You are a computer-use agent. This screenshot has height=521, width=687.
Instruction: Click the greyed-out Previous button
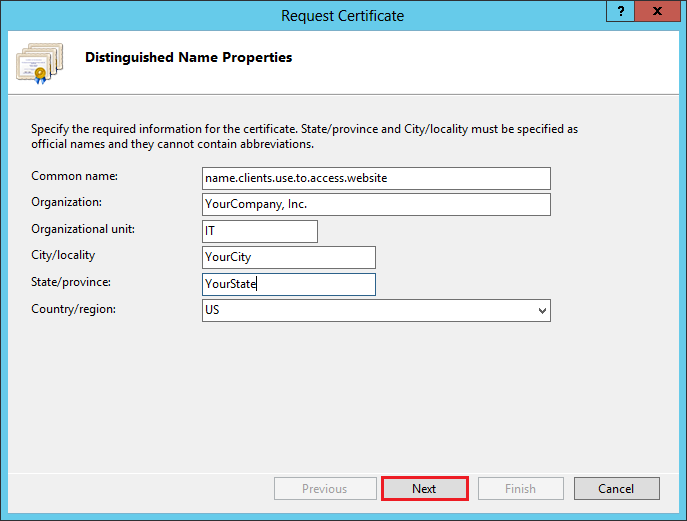(x=324, y=489)
